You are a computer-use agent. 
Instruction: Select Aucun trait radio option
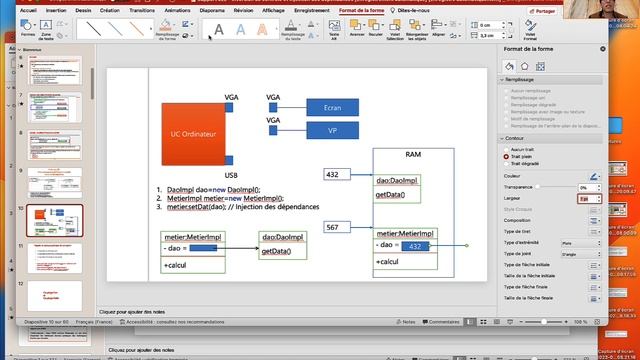506,150
